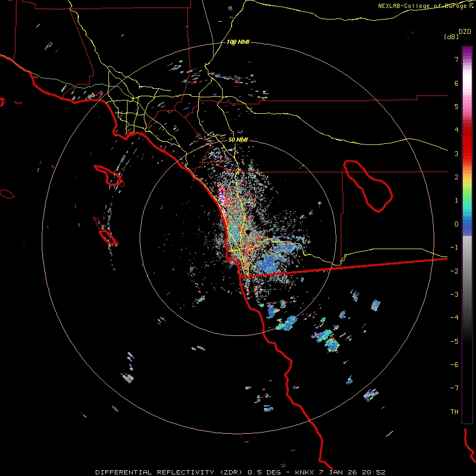
Task: Click the 2 value on the color scale
Action: [456, 177]
